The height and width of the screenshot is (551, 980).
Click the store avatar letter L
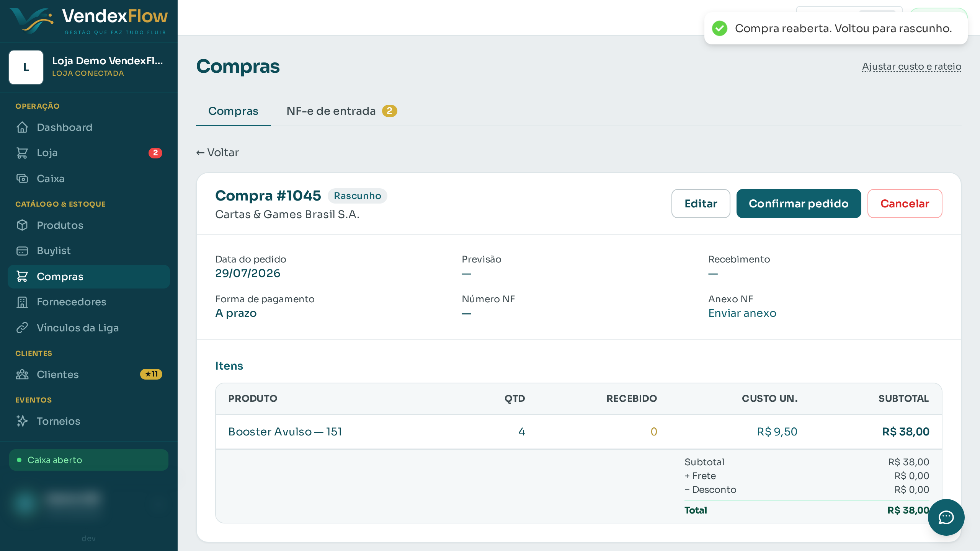click(x=26, y=67)
